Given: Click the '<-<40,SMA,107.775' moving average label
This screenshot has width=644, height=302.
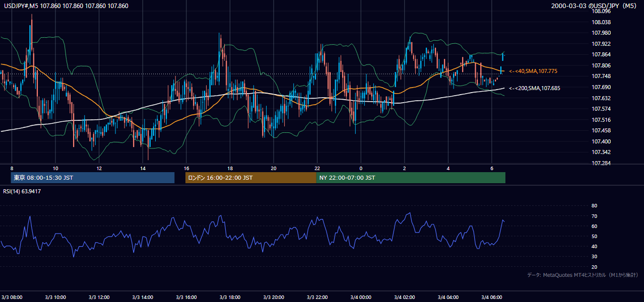Looking at the screenshot, I should [x=533, y=71].
